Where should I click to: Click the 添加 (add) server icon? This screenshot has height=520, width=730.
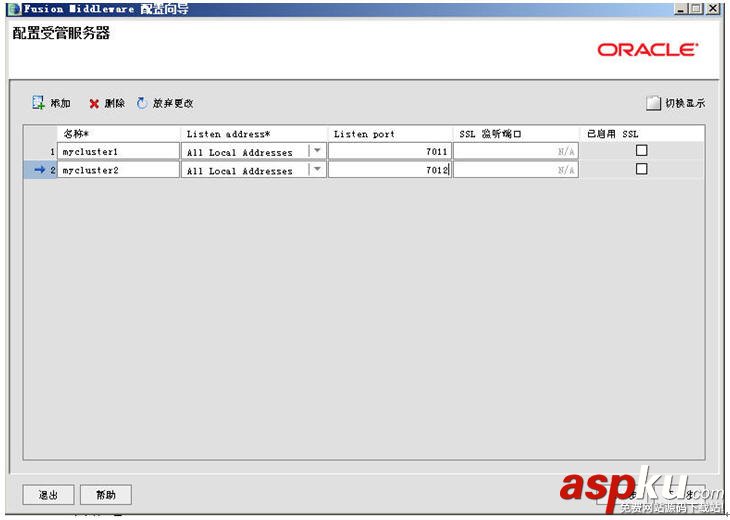point(38,103)
